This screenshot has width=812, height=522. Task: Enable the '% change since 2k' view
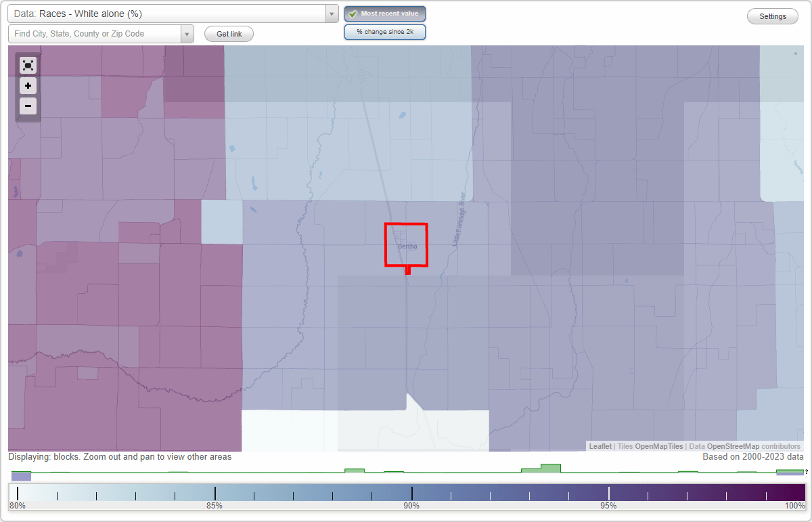click(x=385, y=31)
